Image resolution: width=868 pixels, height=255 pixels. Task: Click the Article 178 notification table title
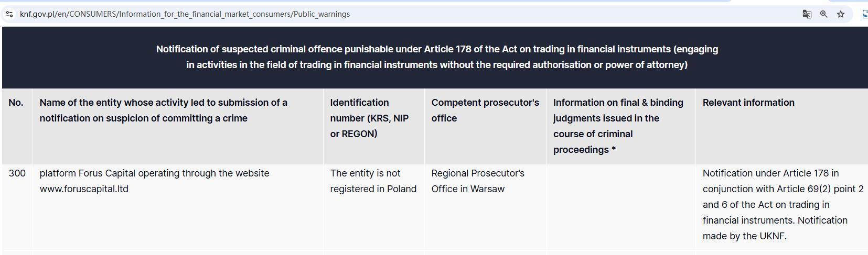437,57
